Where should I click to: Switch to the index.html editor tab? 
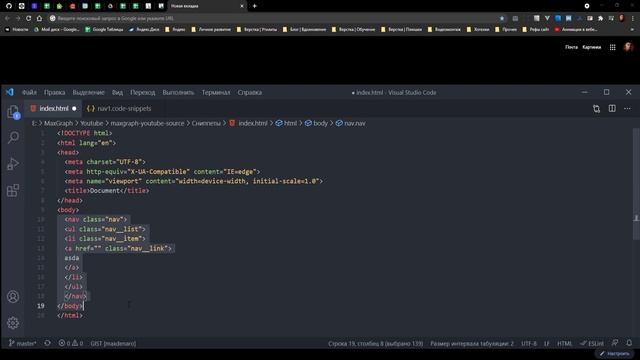53,109
